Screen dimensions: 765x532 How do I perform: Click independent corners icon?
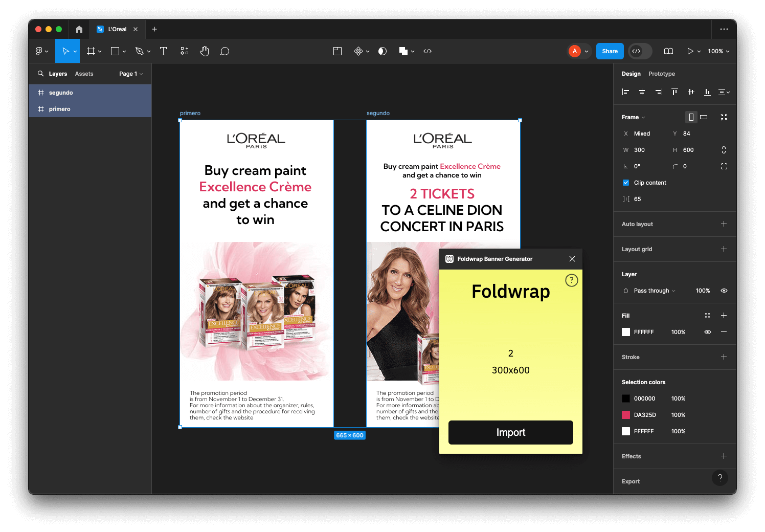724,166
